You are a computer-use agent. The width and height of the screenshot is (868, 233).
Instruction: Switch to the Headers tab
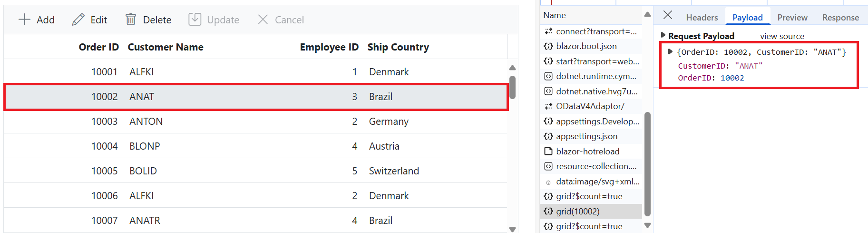[x=702, y=18]
